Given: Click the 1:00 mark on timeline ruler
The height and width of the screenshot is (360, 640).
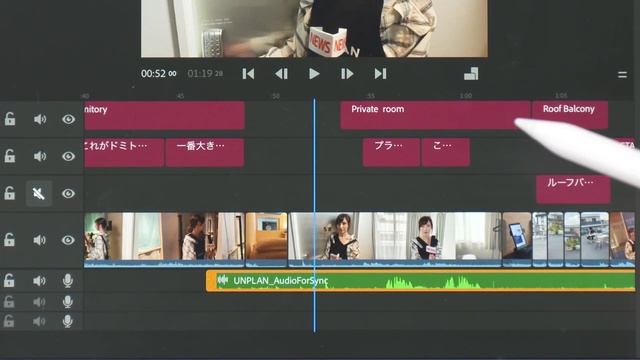Looking at the screenshot, I should (466, 96).
